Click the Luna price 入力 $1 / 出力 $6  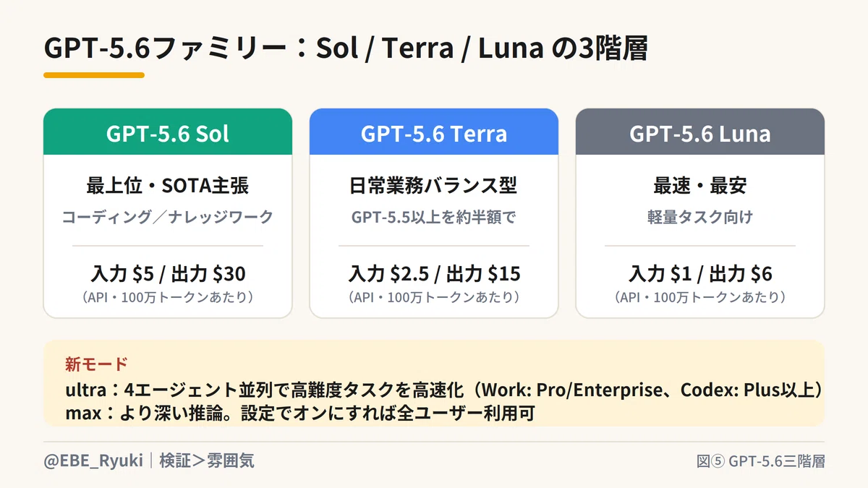700,274
